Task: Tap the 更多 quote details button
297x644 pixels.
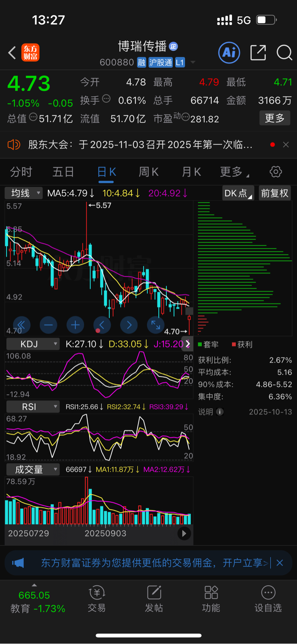Action: point(275,118)
